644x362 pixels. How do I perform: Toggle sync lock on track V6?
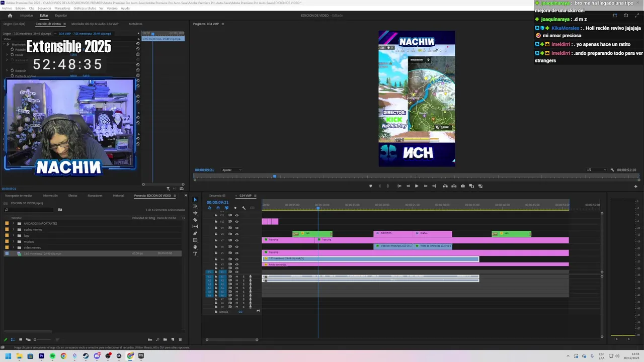230,247
